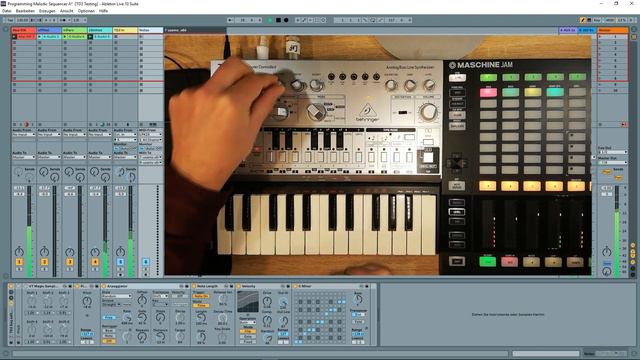Toggle the Arpeggiator device on/off button
640x360 pixels.
104,286
